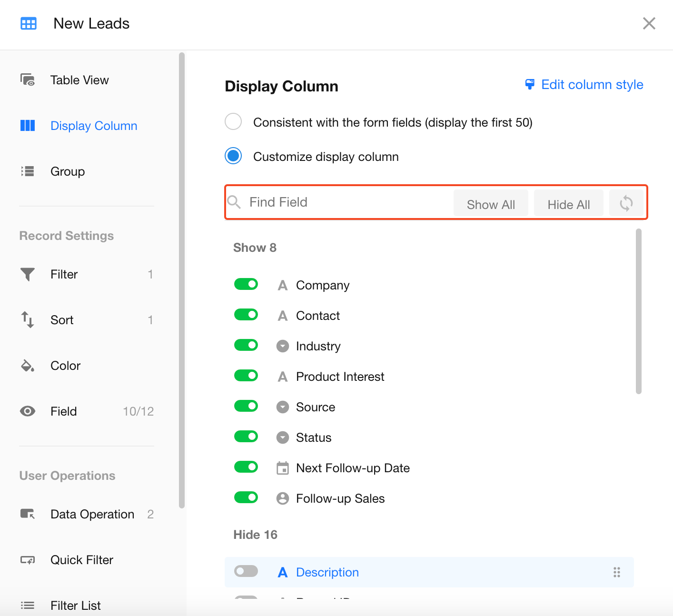Click the Filter funnel icon in sidebar

click(x=28, y=274)
